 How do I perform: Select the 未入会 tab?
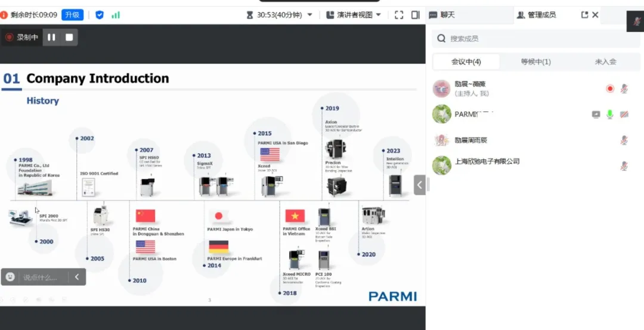coord(605,62)
